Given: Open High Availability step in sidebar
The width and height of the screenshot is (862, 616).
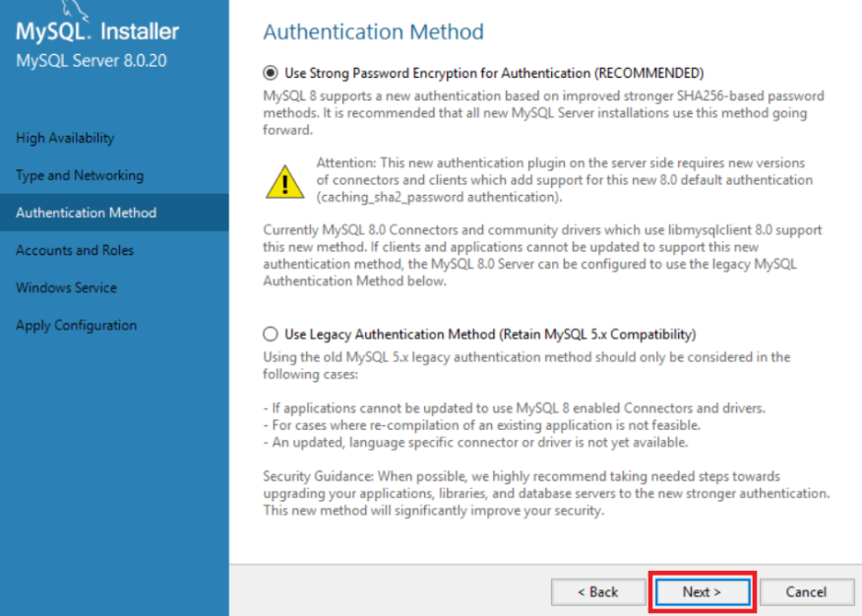Looking at the screenshot, I should (x=65, y=138).
